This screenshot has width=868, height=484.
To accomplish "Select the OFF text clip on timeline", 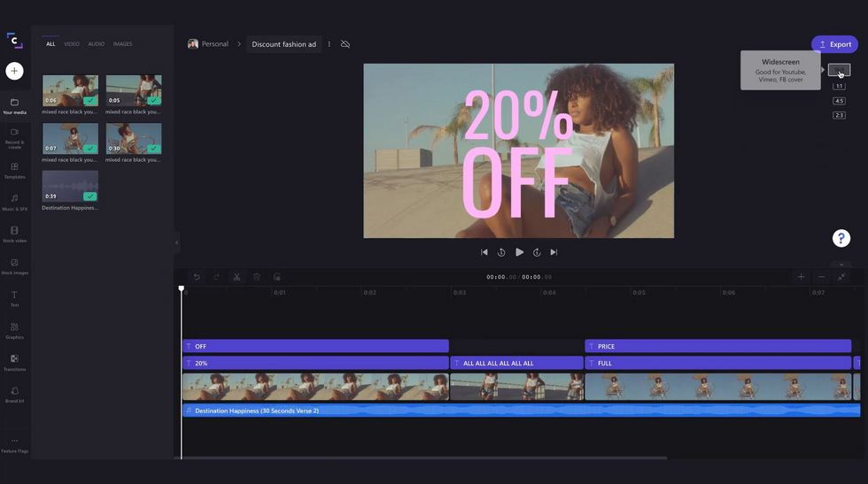I will point(315,346).
